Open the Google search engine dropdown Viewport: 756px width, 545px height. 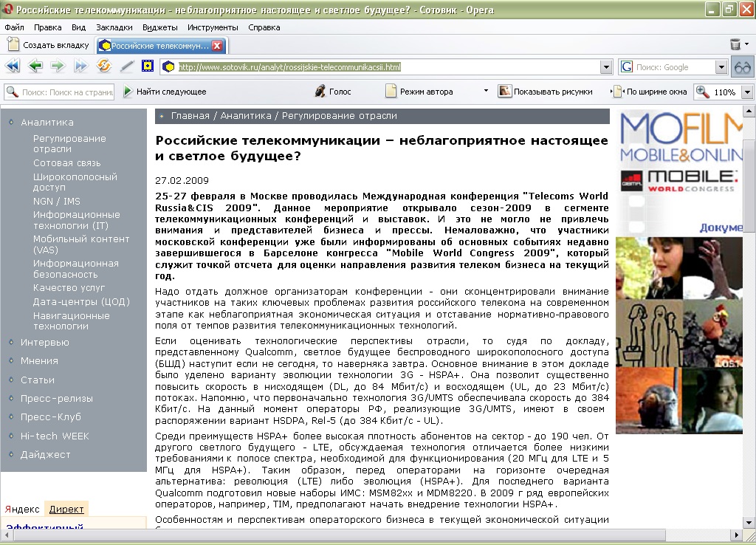pos(721,67)
